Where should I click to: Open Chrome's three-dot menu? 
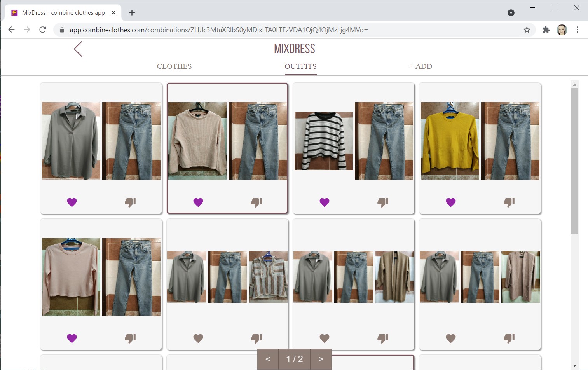point(578,30)
